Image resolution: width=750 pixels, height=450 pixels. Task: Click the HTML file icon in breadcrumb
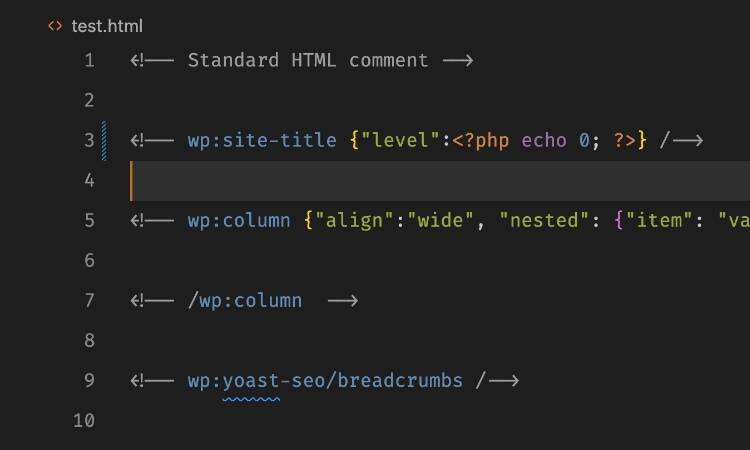click(55, 26)
